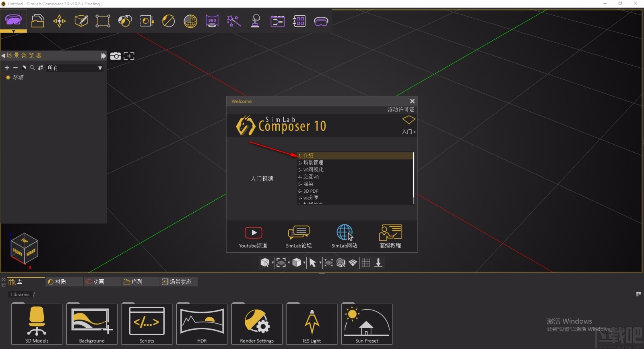The height and width of the screenshot is (349, 644).
Task: Select video 3- VR可视化
Action: click(355, 170)
